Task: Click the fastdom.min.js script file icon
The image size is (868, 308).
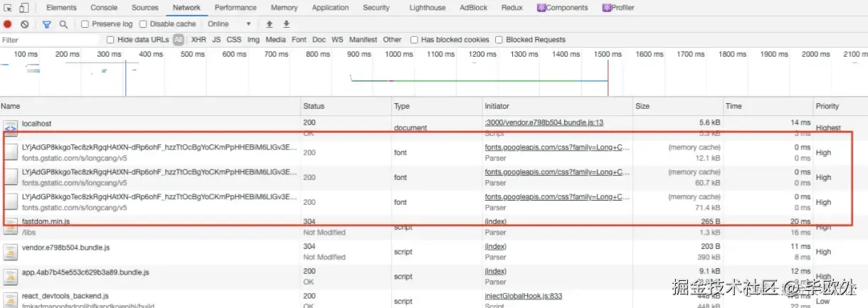Action: [11, 227]
